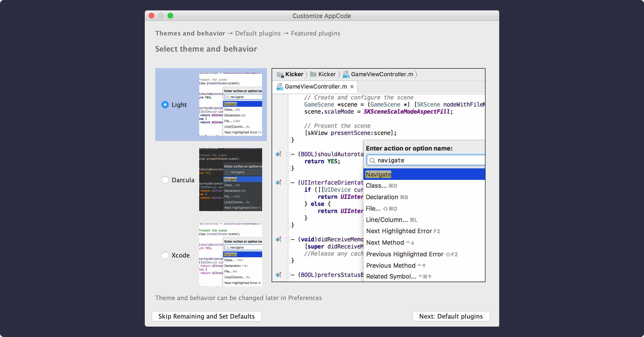This screenshot has width=644, height=337.
Task: Close the Customize AppCode window
Action: [x=151, y=16]
